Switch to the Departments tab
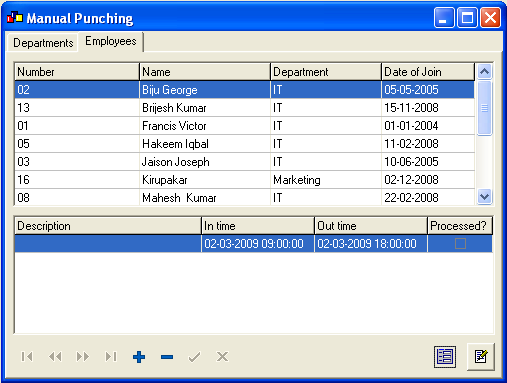Image resolution: width=507 pixels, height=383 pixels. (x=43, y=43)
